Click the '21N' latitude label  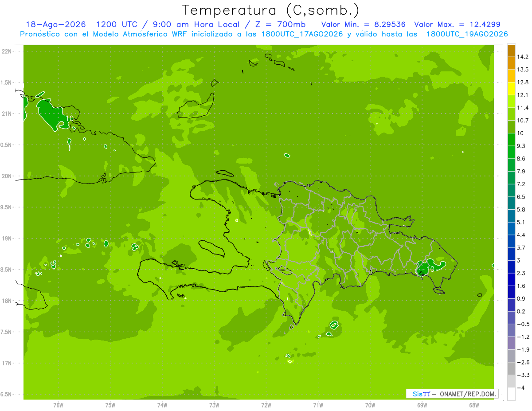pos(7,114)
